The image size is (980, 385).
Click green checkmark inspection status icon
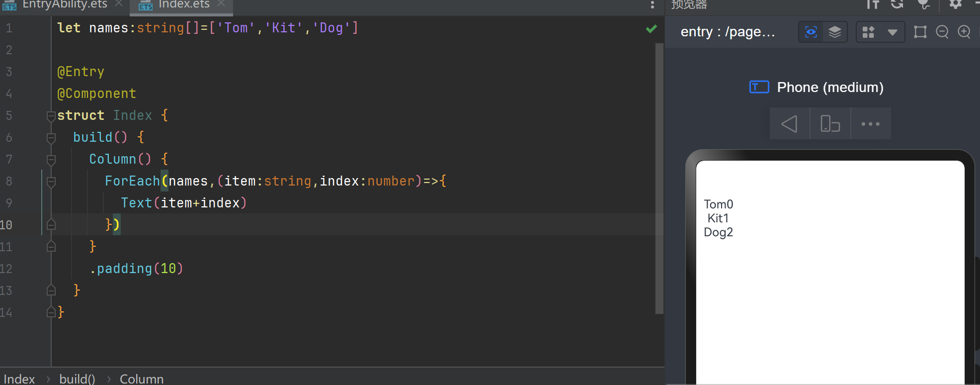click(651, 29)
